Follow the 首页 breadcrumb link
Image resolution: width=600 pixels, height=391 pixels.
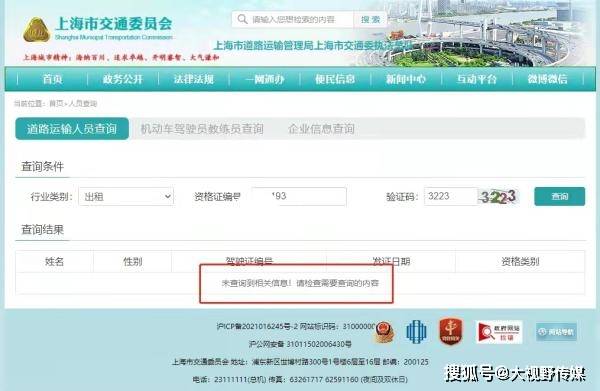tap(56, 103)
